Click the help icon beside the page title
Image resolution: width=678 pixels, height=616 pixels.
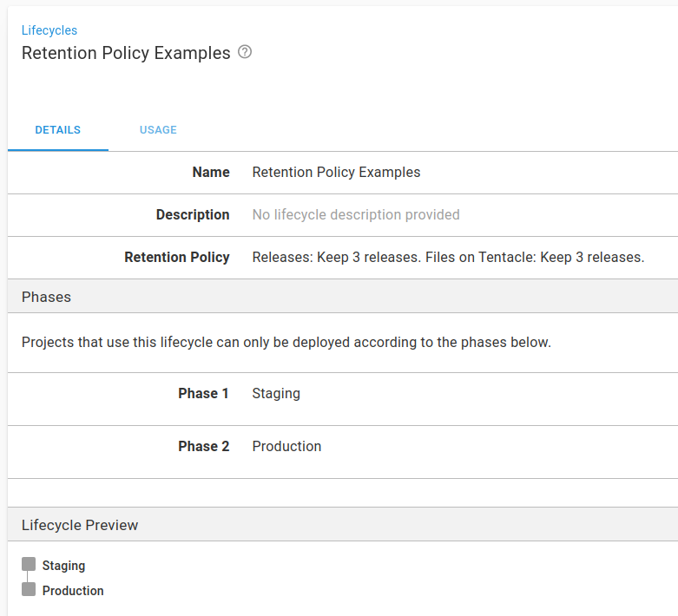coord(245,52)
